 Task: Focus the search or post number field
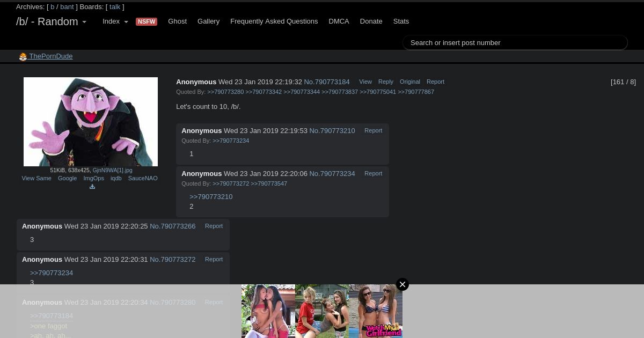click(x=515, y=42)
